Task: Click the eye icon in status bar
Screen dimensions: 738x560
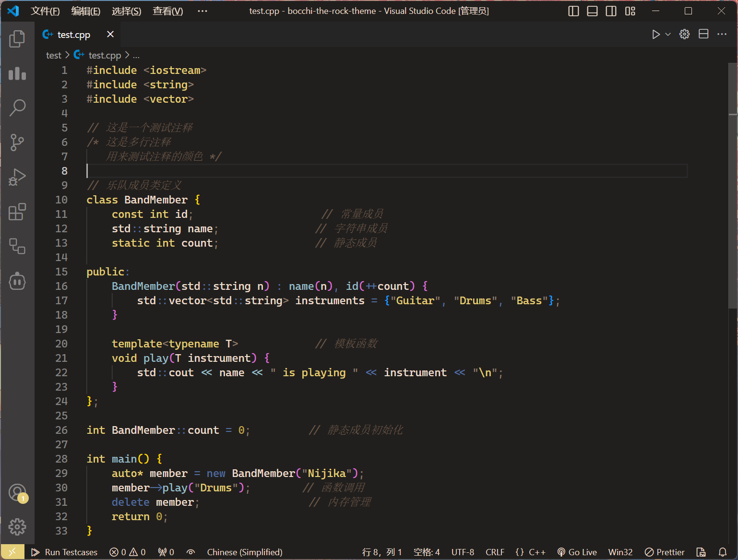Action: coord(190,552)
